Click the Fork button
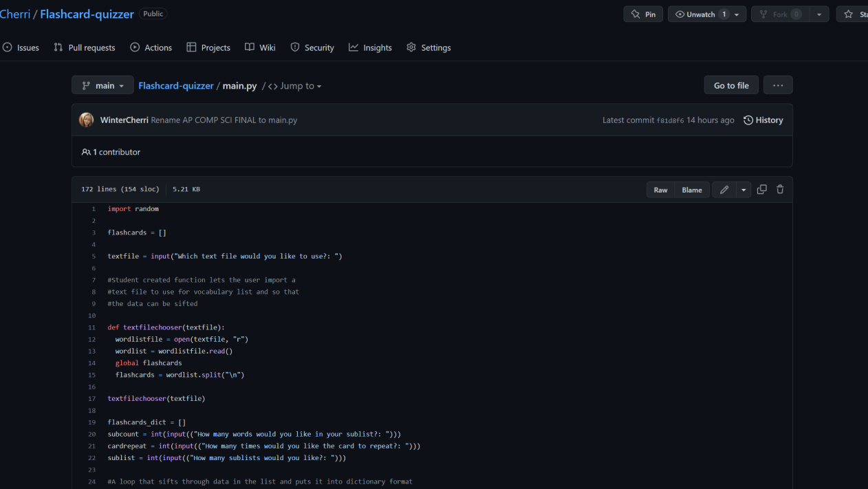 (x=780, y=14)
